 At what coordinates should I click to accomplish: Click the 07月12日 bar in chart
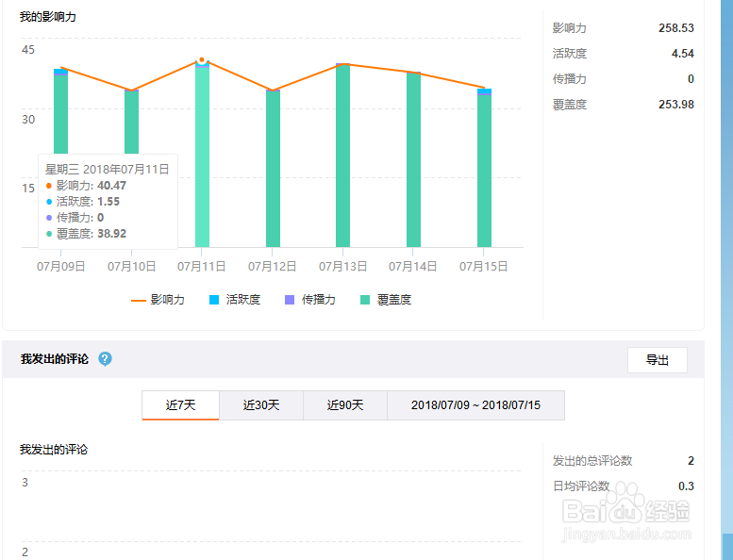pyautogui.click(x=273, y=170)
